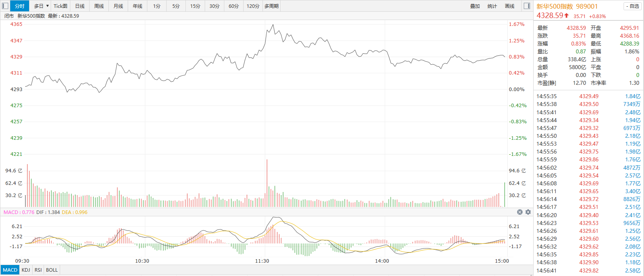The width and height of the screenshot is (644, 276).
Task: Toggle the left sidebar panel icon
Action: tap(5, 6)
